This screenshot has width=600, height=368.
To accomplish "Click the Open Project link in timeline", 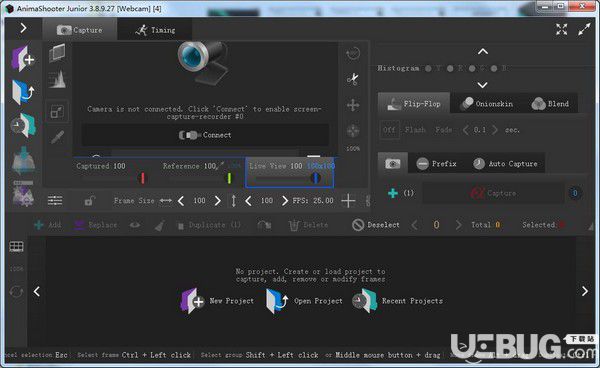I will pyautogui.click(x=304, y=301).
